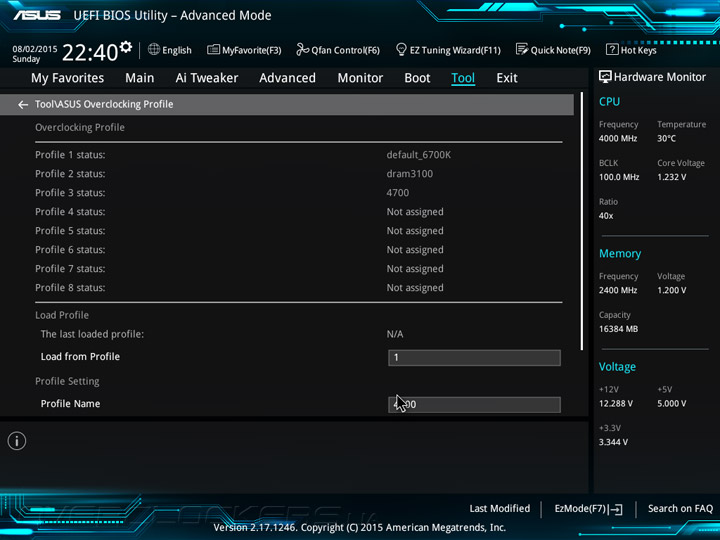Screen dimensions: 720x540
Task: Select Profile 1 status row
Action: pyautogui.click(x=298, y=155)
